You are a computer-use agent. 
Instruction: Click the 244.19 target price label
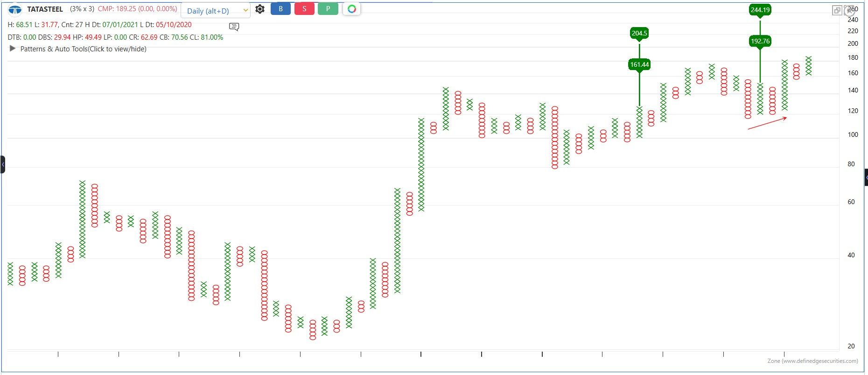tap(760, 10)
